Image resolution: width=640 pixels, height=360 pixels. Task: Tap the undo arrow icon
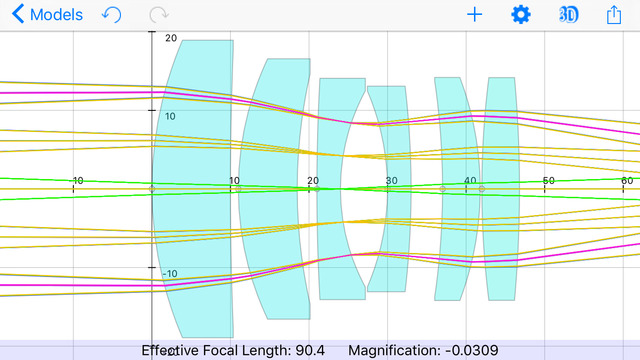click(111, 15)
